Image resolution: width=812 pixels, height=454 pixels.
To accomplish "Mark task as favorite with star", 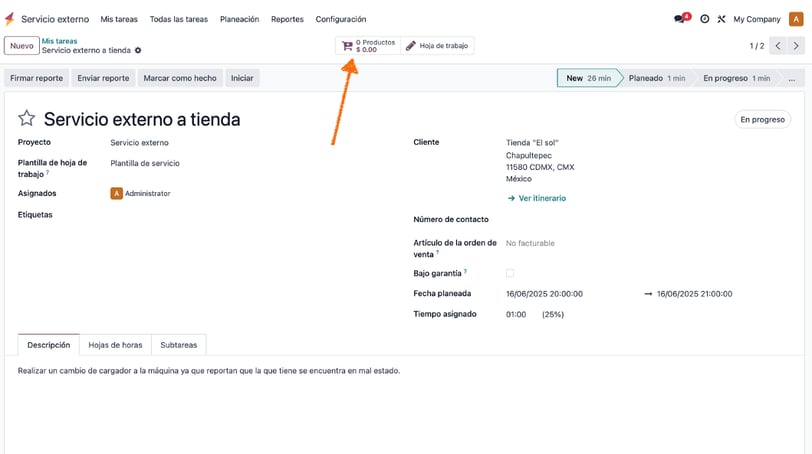I will tap(26, 119).
